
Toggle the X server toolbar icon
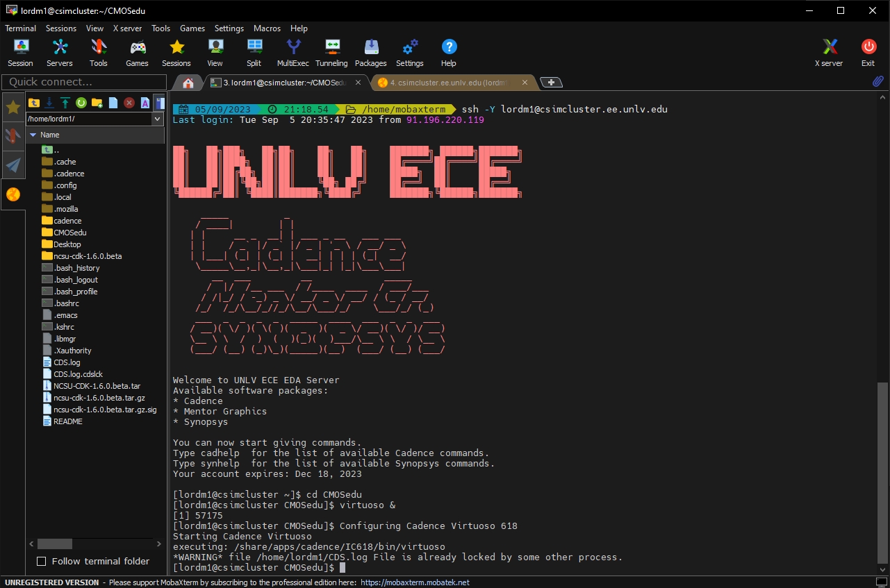[829, 53]
